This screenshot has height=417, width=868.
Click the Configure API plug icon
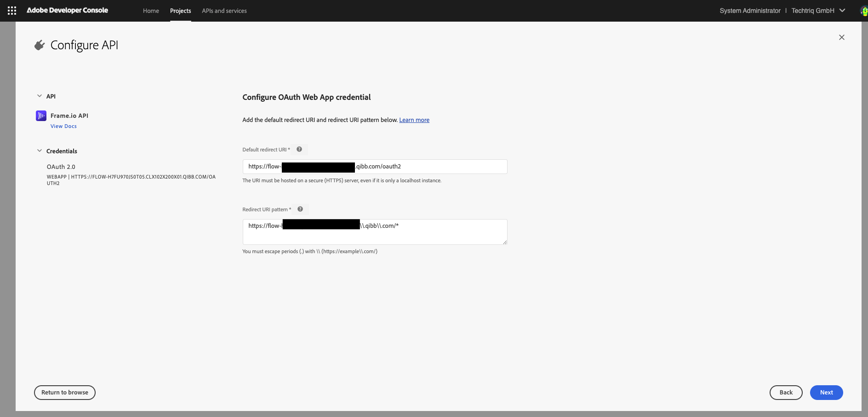(x=40, y=45)
